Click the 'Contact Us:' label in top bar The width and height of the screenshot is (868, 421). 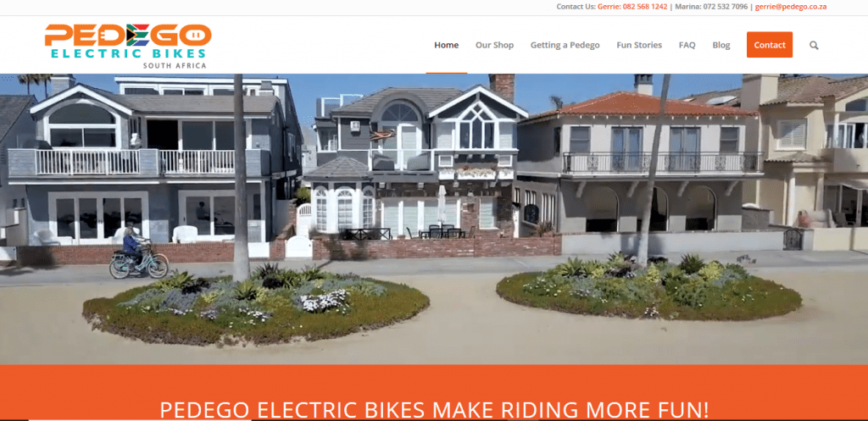pos(576,7)
